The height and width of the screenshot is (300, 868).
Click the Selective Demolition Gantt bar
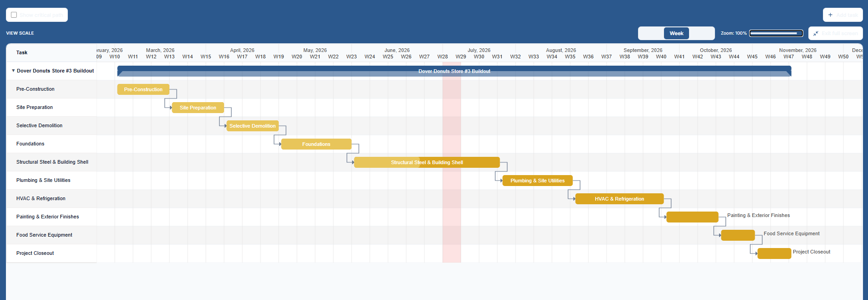pyautogui.click(x=253, y=126)
